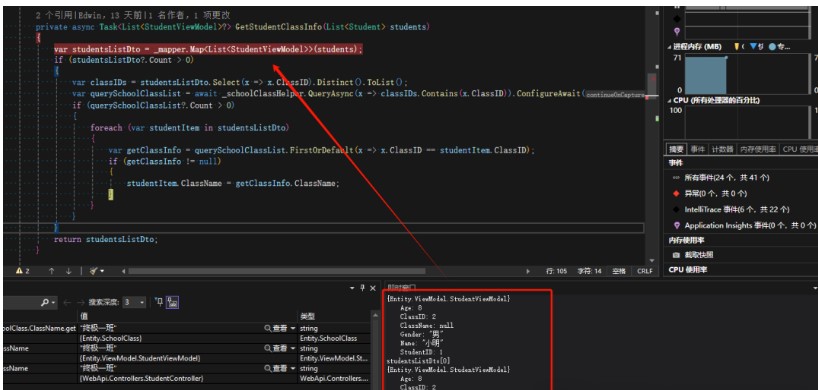Click editor vertical scroll down arrow
The image size is (818, 390).
click(x=652, y=260)
